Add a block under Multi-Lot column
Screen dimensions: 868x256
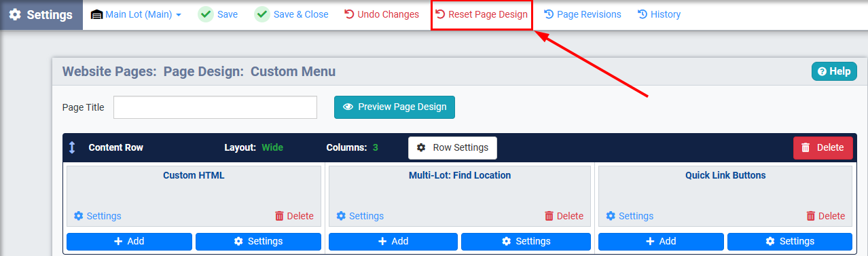click(x=393, y=241)
